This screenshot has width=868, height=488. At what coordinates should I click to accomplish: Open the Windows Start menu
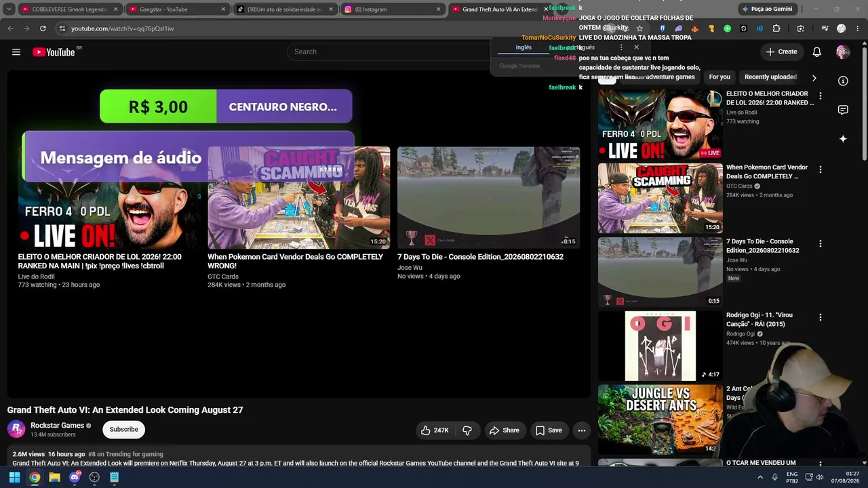[14, 477]
